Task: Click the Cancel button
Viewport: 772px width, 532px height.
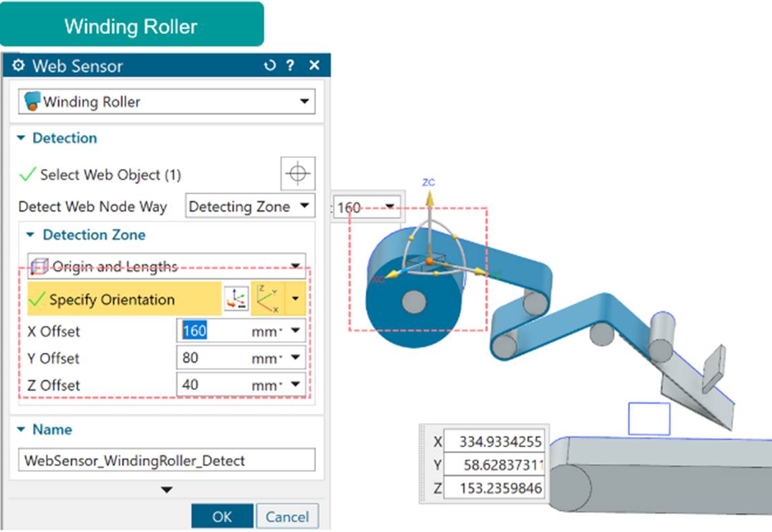Action: [287, 517]
